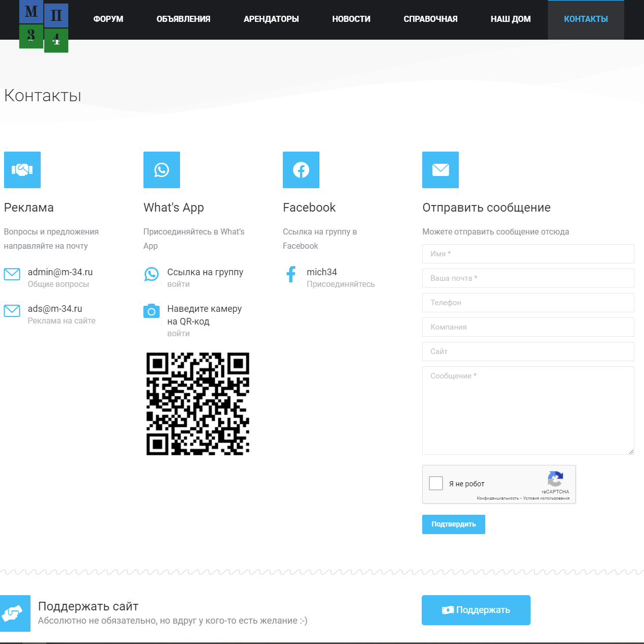The image size is (644, 644).
Task: Click the envelope icon above Отправить сообщение
Action: [x=441, y=170]
